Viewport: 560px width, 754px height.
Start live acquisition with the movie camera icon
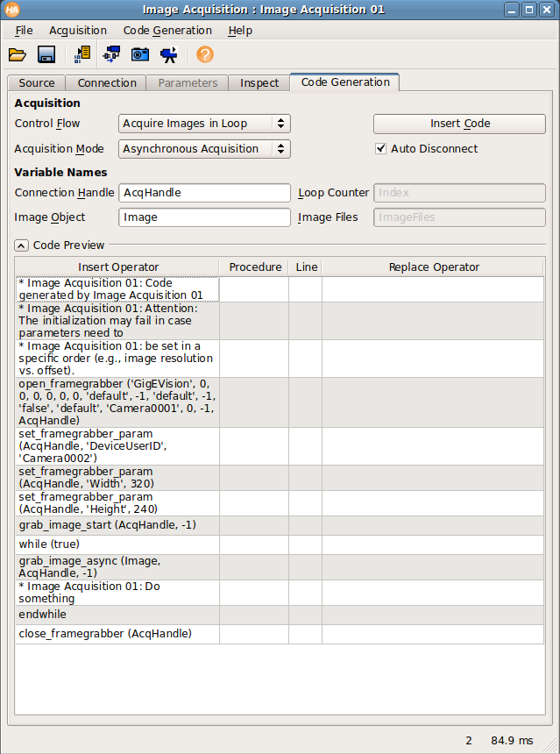click(169, 53)
